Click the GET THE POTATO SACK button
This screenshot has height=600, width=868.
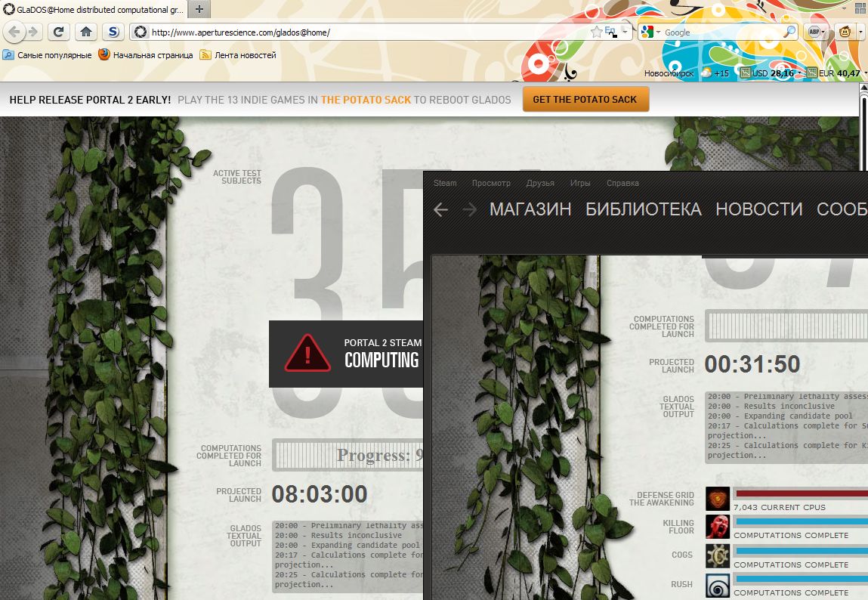tap(585, 100)
